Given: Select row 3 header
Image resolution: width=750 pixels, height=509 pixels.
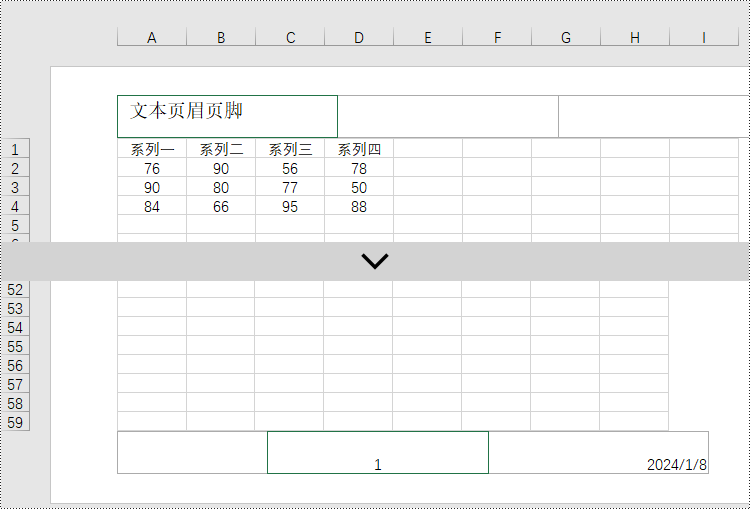Looking at the screenshot, I should [15, 187].
